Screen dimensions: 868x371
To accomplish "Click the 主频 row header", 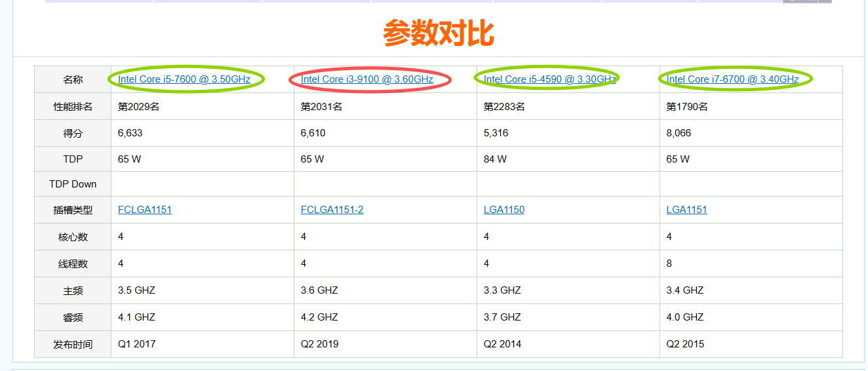I will [73, 290].
